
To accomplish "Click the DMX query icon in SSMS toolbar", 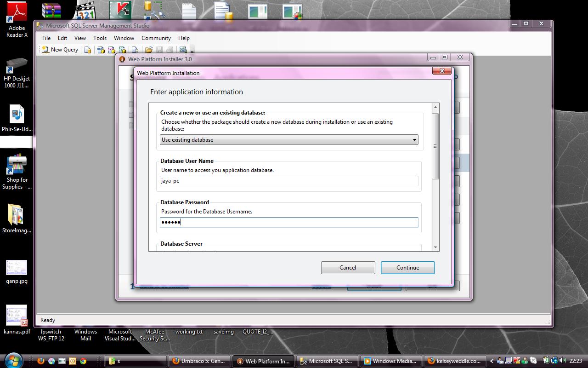I will click(x=112, y=50).
